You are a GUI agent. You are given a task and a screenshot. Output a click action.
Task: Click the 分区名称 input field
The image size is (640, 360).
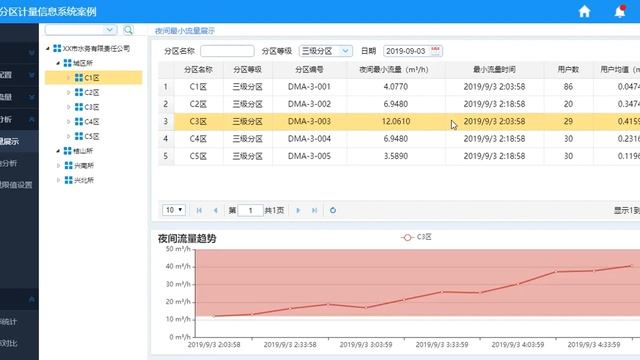(227, 51)
